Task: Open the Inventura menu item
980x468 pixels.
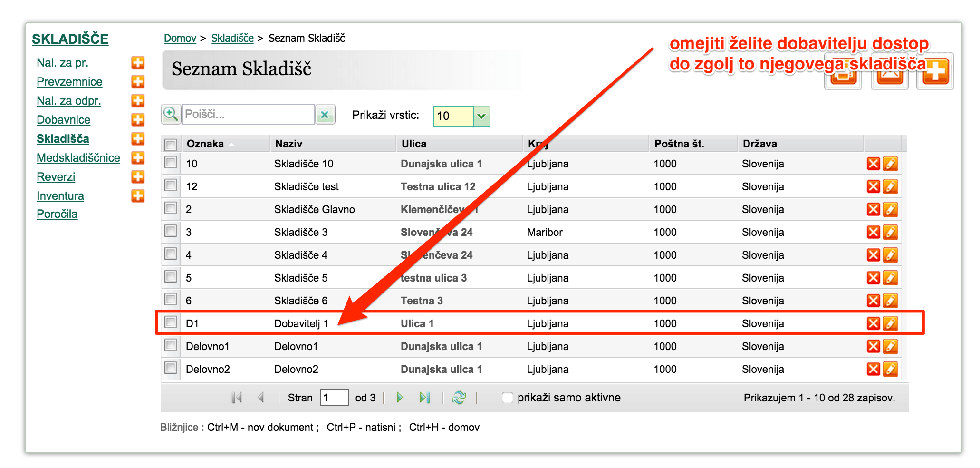Action: [x=60, y=196]
